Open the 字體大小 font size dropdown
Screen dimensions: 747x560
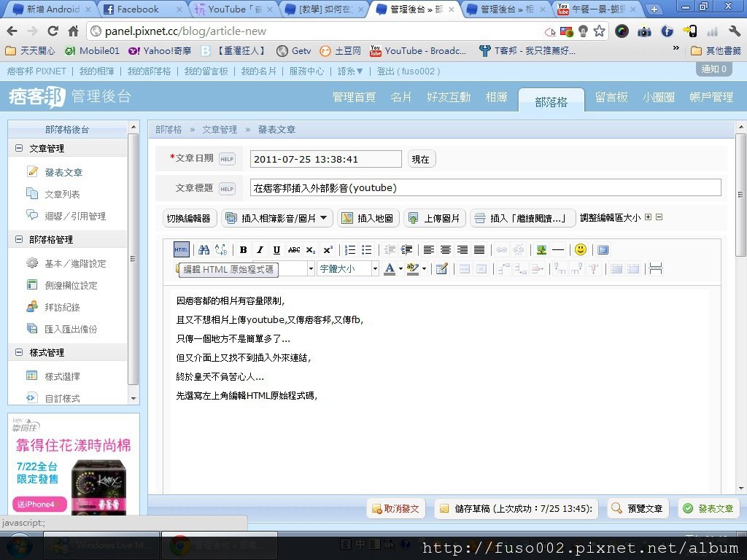(x=348, y=268)
